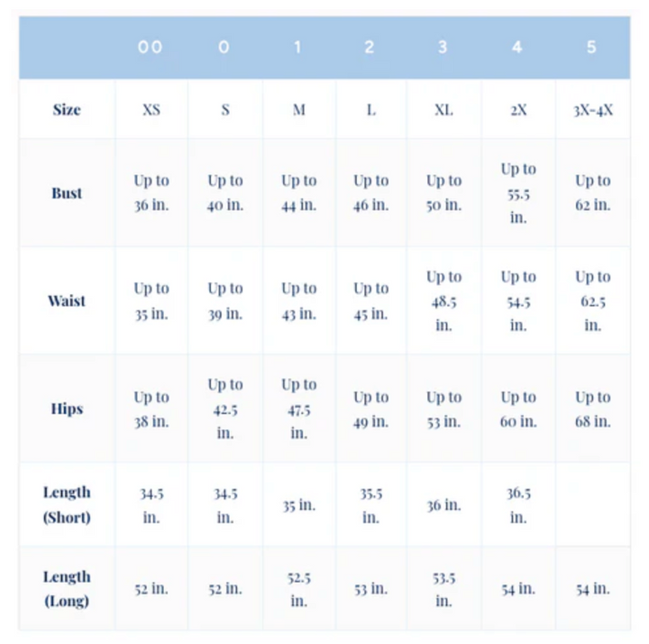The height and width of the screenshot is (644, 649).
Task: Select the Hips row label
Action: [67, 409]
